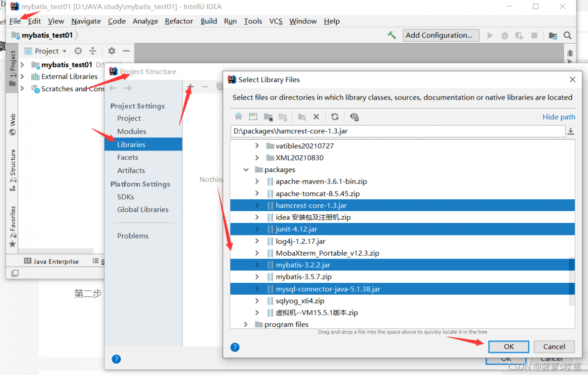The height and width of the screenshot is (375, 588).
Task: Click the locate target icon in Project panel
Action: (78, 51)
